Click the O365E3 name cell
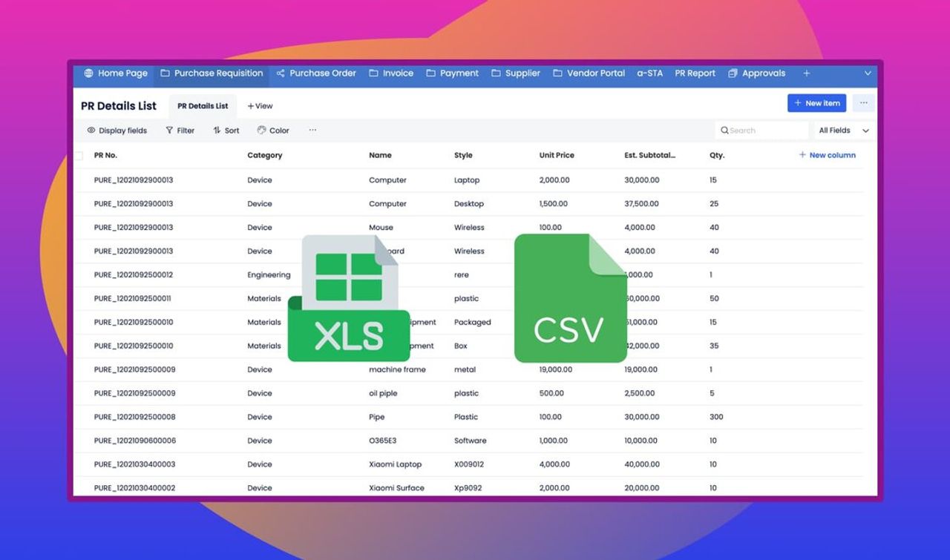This screenshot has width=950, height=560. pyautogui.click(x=383, y=441)
